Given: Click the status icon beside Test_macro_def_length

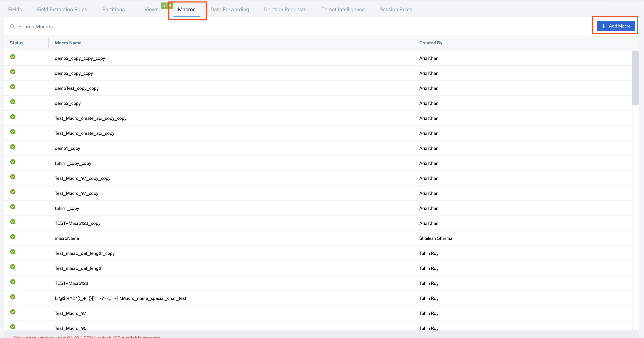Looking at the screenshot, I should (13, 267).
